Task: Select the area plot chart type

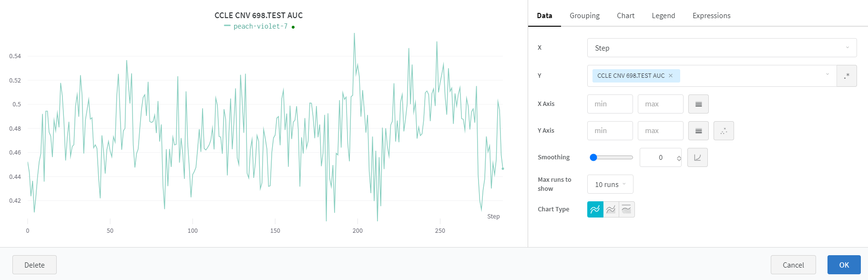Action: [611, 209]
